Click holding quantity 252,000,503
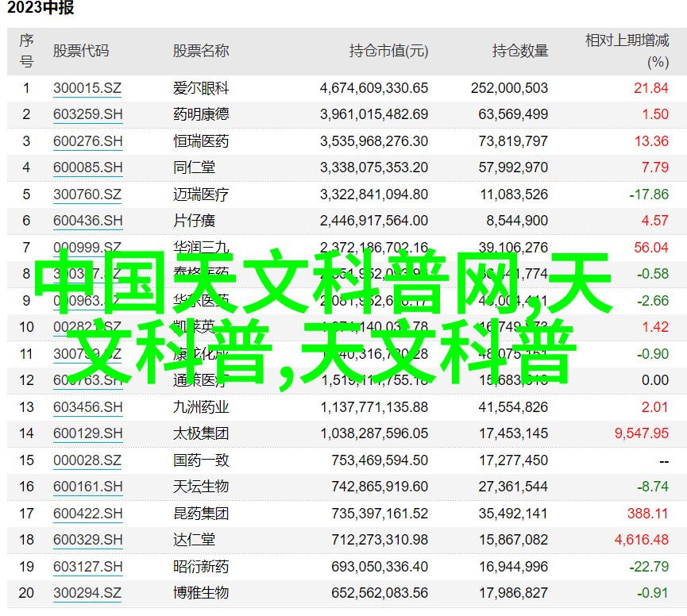 coord(510,88)
